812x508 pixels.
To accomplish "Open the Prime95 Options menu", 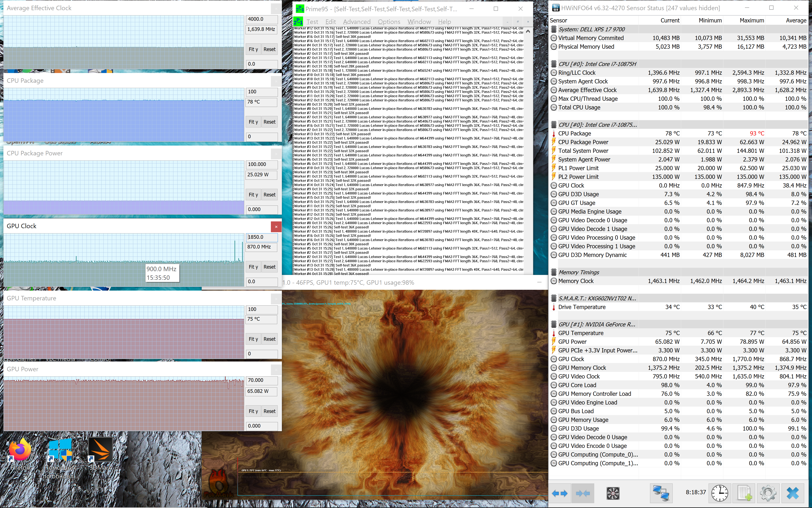I will click(389, 22).
